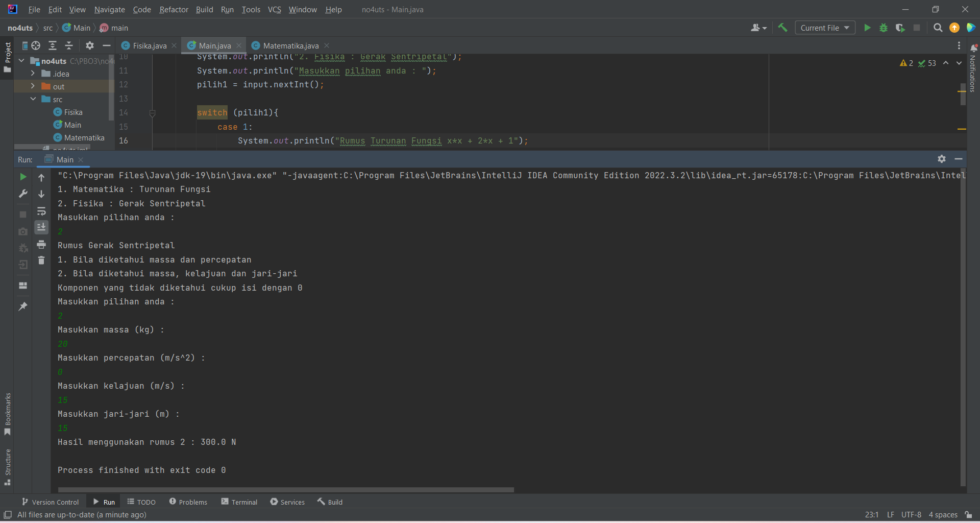Viewport: 980px width, 523px height.
Task: Enable scroll to end in console output
Action: tap(41, 227)
